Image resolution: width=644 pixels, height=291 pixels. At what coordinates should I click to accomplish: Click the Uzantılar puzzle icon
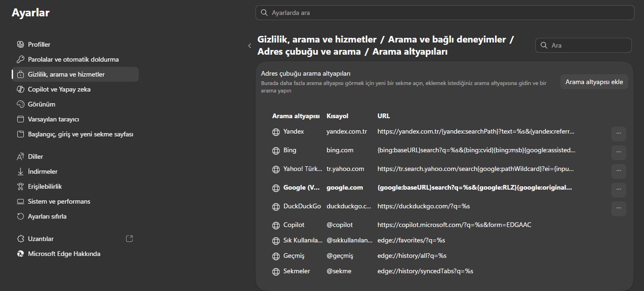(20, 239)
